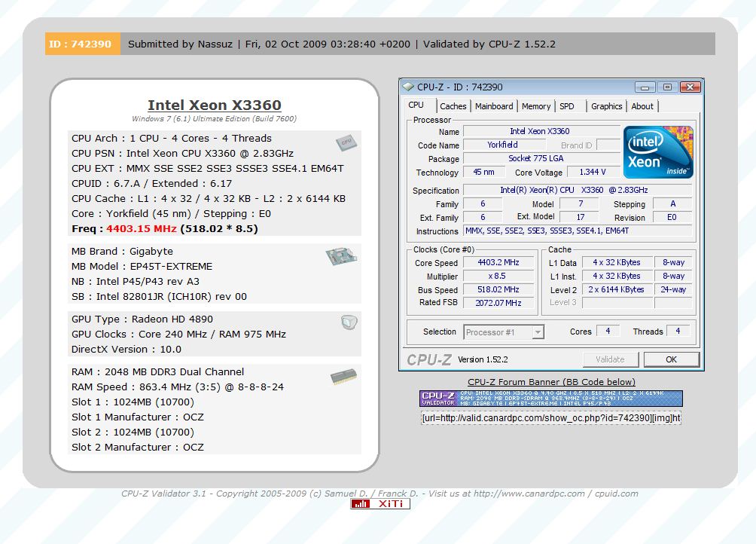
Task: Click the Rated FSB 2072.07 MHz value
Action: click(498, 303)
